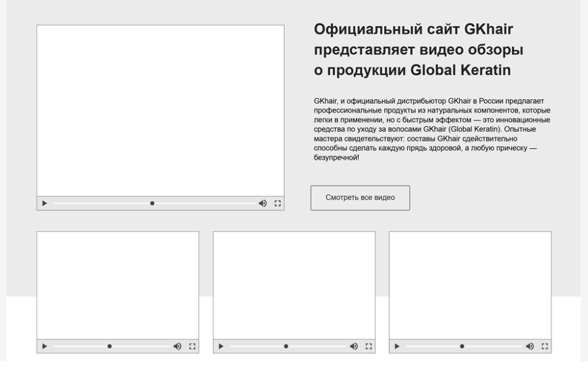
Task: Play the bottom-middle video
Action: click(220, 346)
